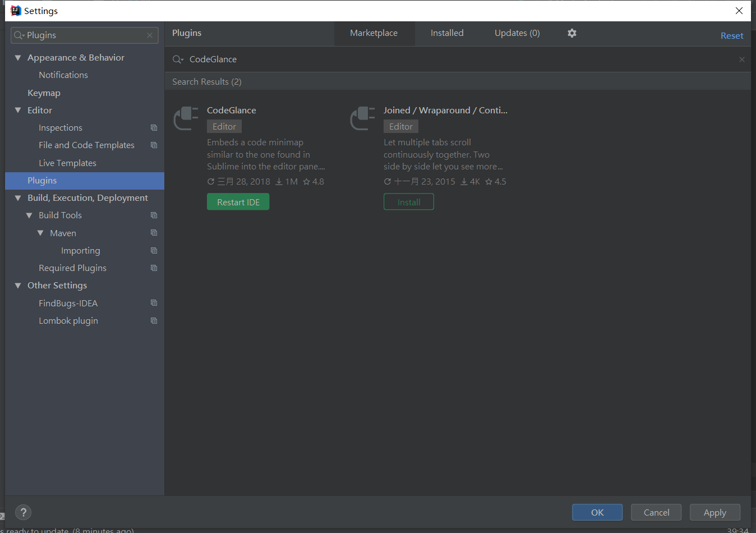Collapse the Editor tree section
The image size is (756, 533).
coord(18,111)
